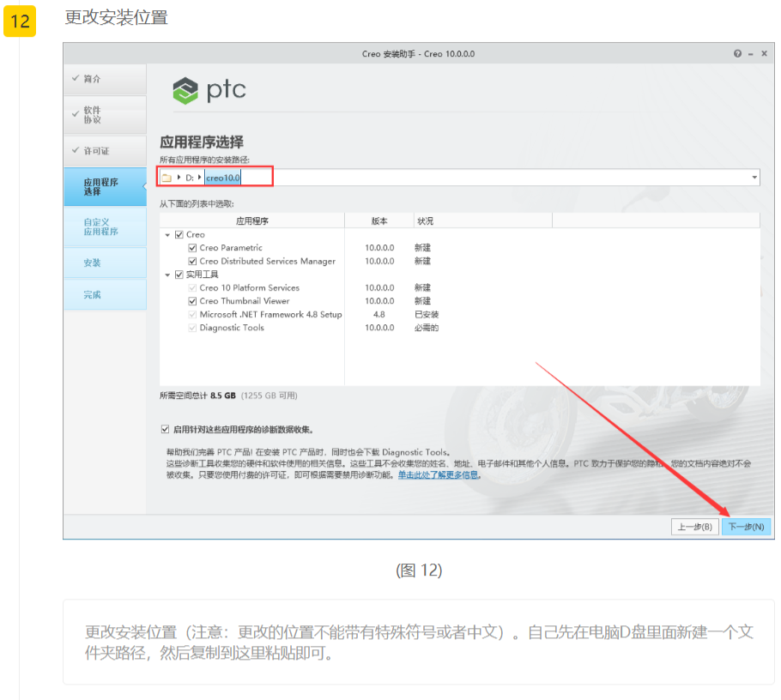Click the folder icon in install path

point(166,178)
